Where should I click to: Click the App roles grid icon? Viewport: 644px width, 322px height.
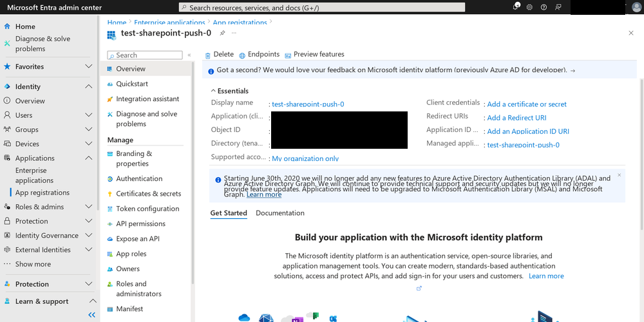click(109, 254)
